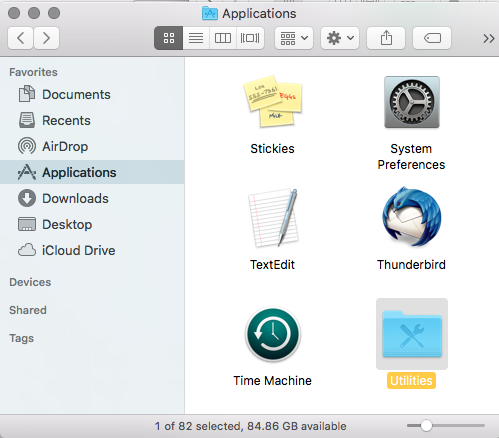Select the Thunderbird app icon

click(412, 217)
